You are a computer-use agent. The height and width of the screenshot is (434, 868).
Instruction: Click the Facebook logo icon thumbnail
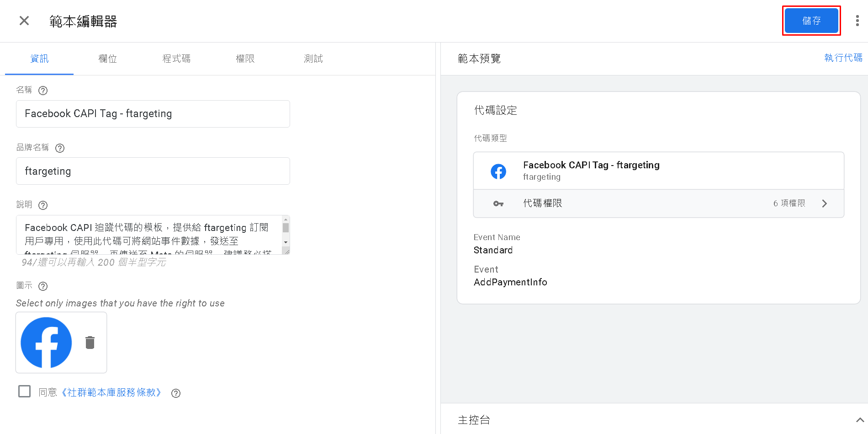click(47, 343)
